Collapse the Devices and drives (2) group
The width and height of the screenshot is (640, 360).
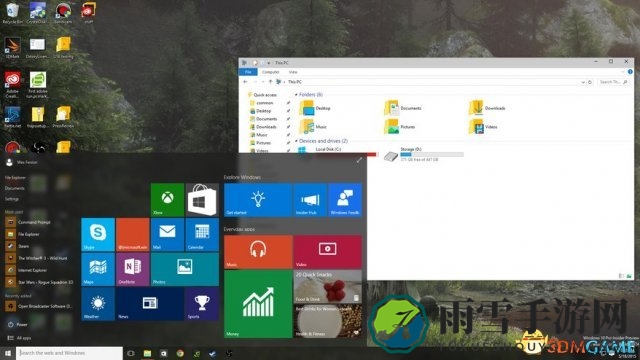click(x=296, y=141)
